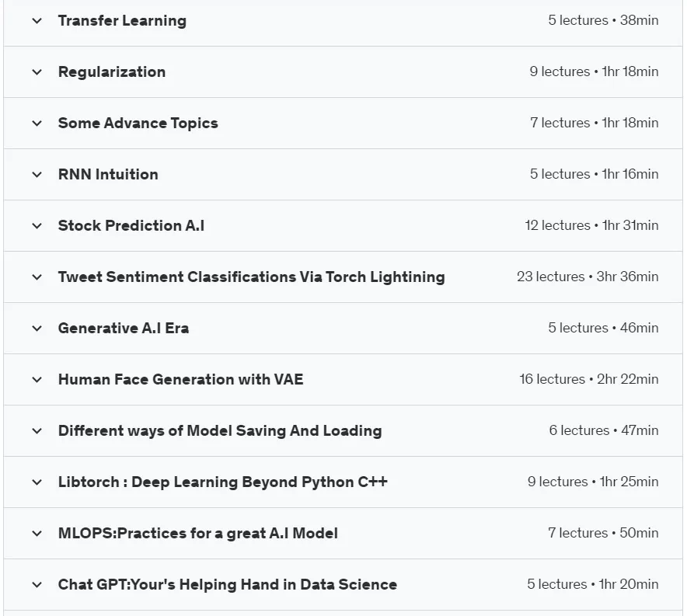The height and width of the screenshot is (616, 687).
Task: Click the 7 lectures • 50min label
Action: [x=603, y=533]
